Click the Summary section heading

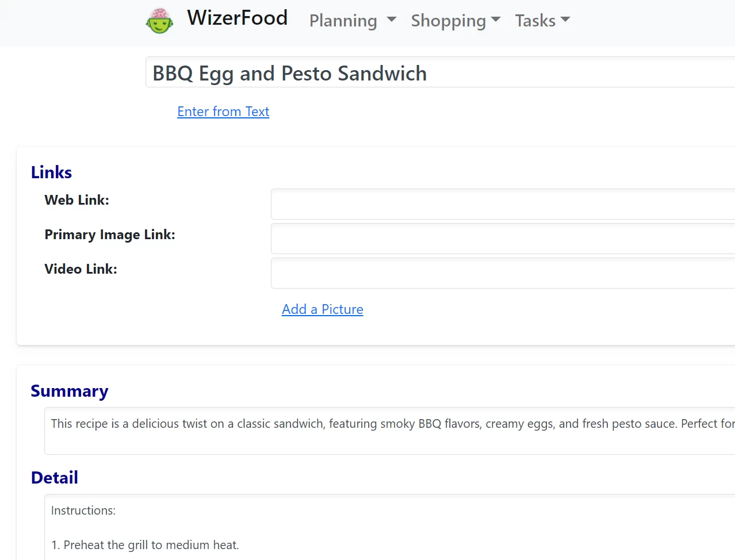tap(70, 391)
